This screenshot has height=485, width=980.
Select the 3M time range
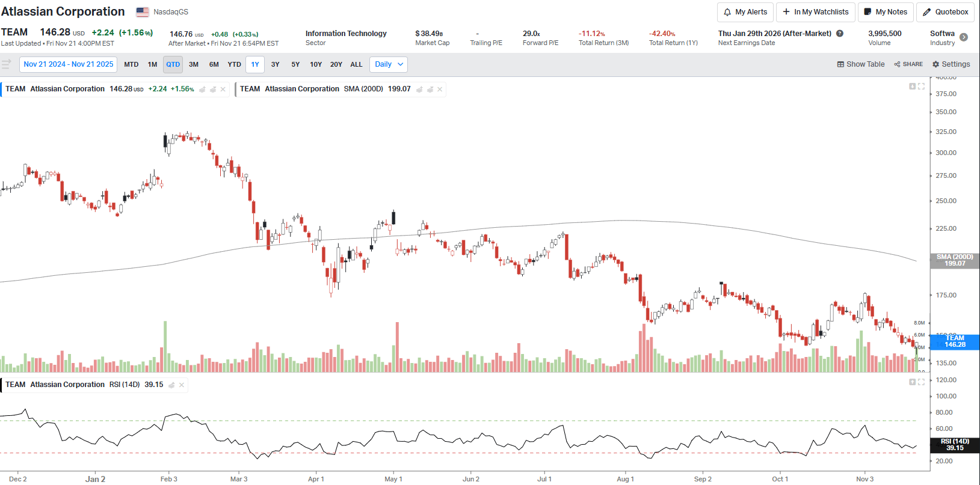coord(194,64)
